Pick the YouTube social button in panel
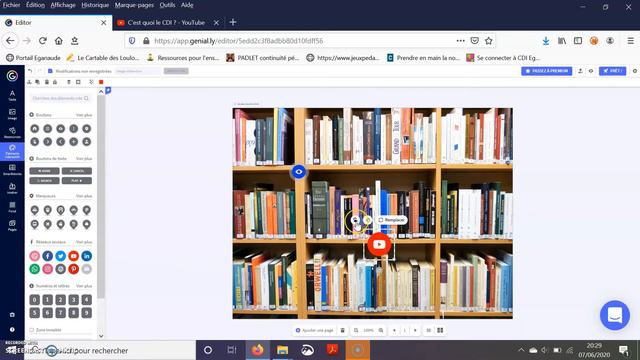640x360 pixels. point(73,256)
